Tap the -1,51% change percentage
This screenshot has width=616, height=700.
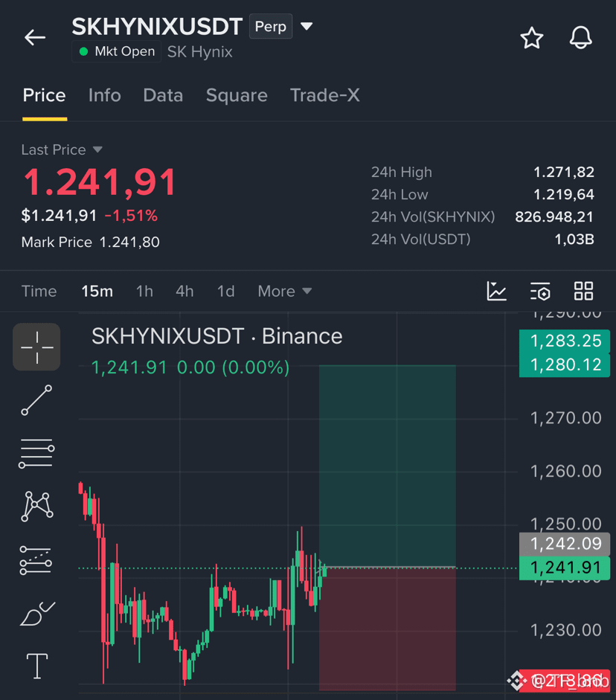click(x=131, y=216)
